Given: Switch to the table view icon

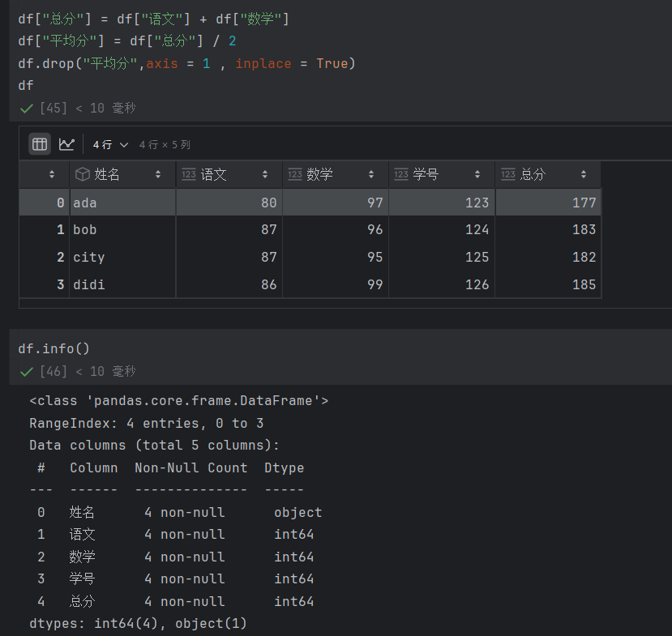Looking at the screenshot, I should [x=39, y=143].
